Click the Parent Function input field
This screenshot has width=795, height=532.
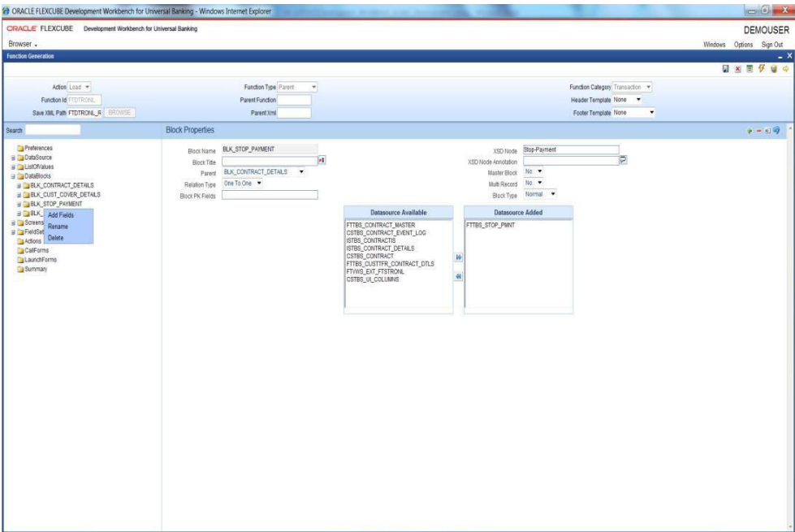(294, 100)
